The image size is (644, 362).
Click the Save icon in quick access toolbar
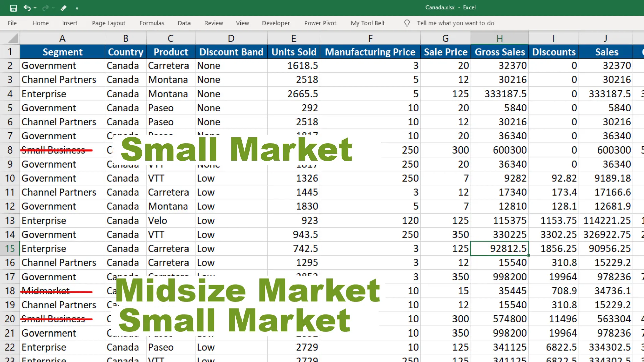(13, 8)
